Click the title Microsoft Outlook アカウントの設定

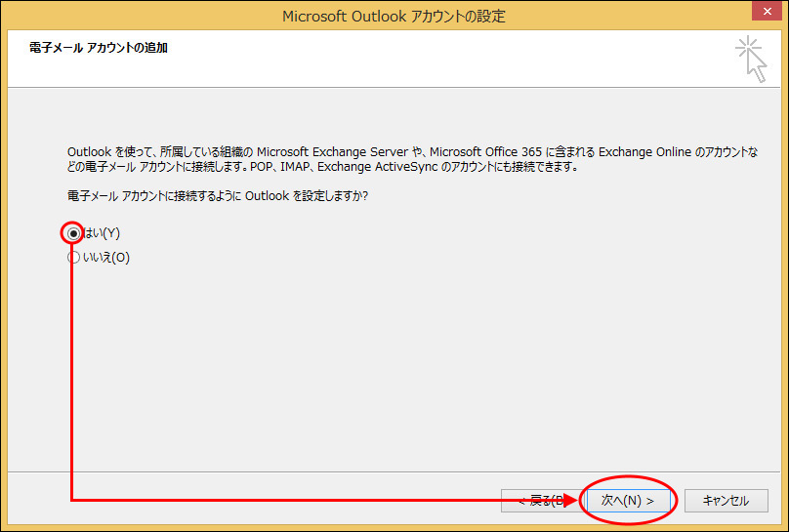click(x=394, y=16)
